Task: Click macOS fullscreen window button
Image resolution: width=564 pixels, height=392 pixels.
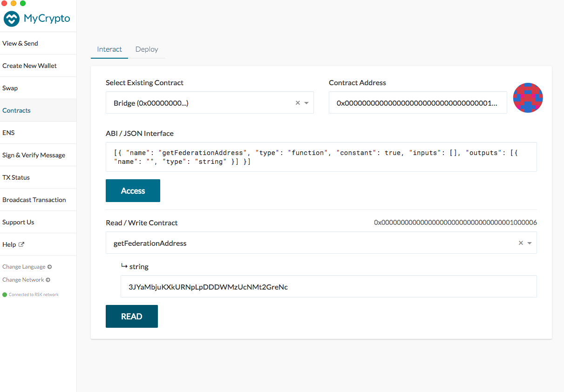Action: point(23,3)
